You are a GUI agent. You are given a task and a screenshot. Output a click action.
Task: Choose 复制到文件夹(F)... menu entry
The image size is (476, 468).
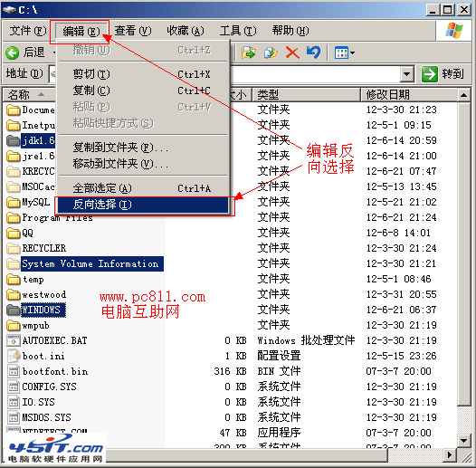(x=143, y=148)
